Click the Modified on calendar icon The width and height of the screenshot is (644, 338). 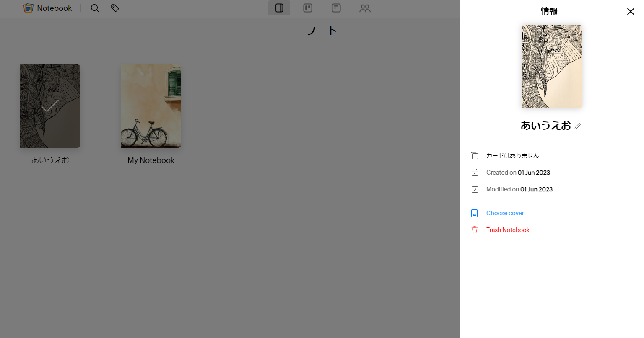coord(474,189)
